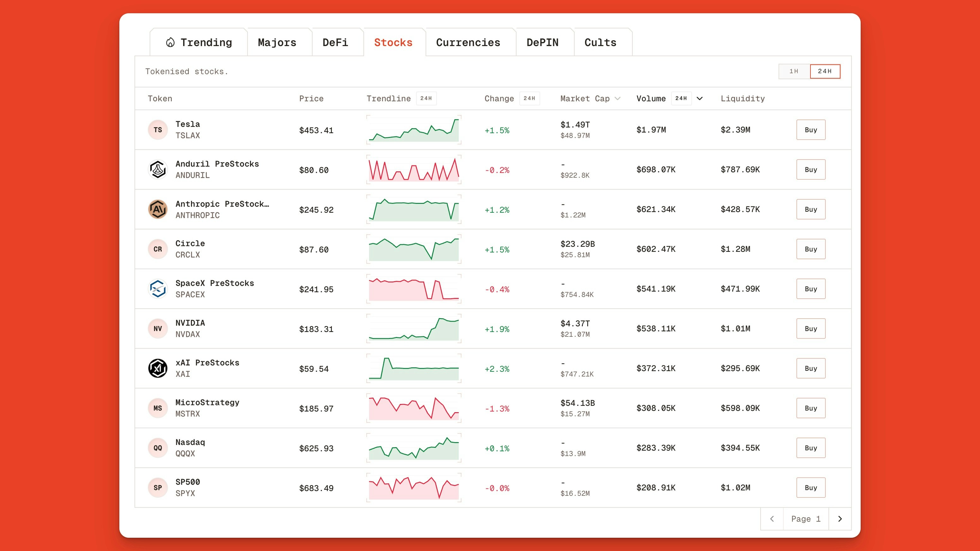Click the Anthropic PreStocks token icon
Viewport: 980px width, 551px height.
click(158, 209)
